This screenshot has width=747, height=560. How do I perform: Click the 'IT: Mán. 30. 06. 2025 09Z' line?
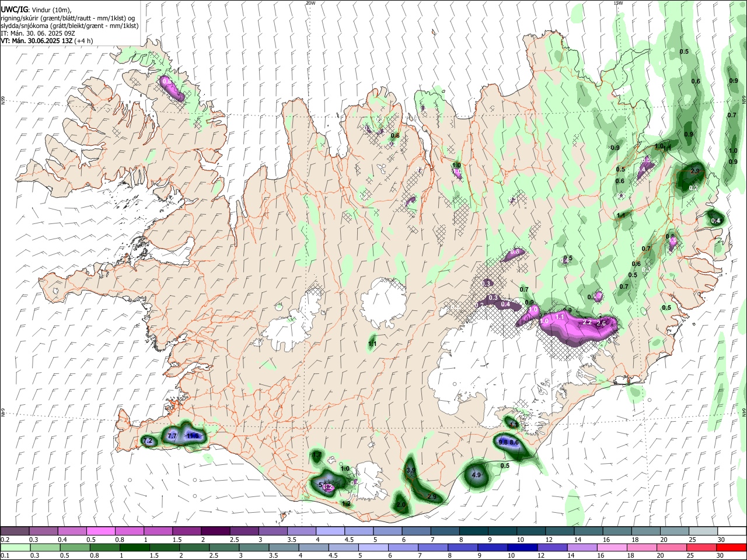(x=37, y=33)
